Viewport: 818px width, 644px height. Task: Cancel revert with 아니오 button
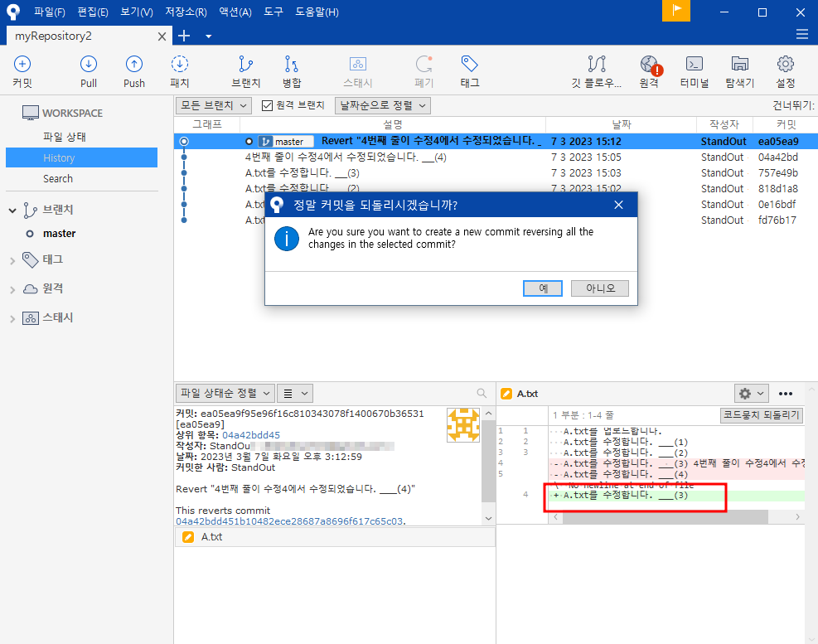point(600,288)
